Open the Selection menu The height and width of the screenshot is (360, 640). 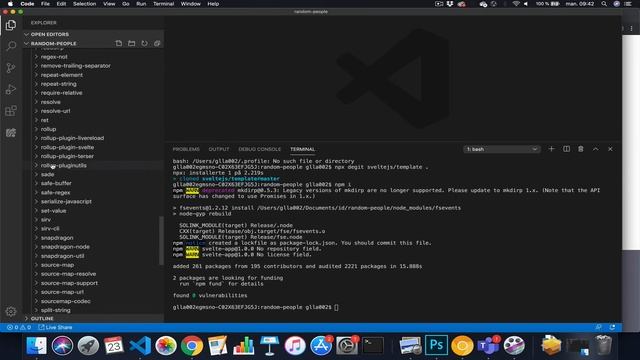(84, 4)
